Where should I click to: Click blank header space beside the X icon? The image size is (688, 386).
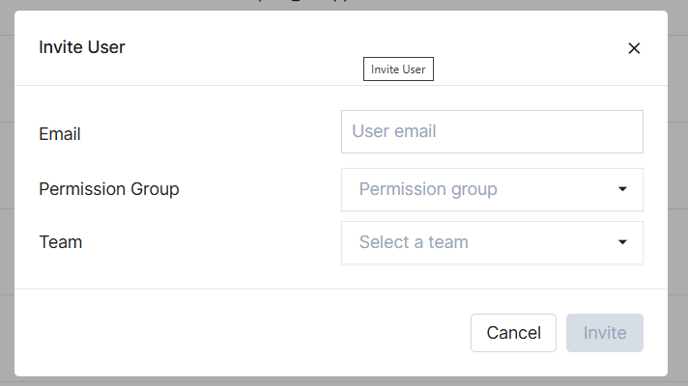point(527,47)
